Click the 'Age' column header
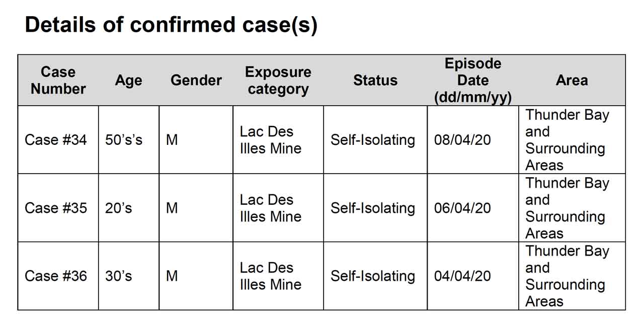 pyautogui.click(x=128, y=81)
